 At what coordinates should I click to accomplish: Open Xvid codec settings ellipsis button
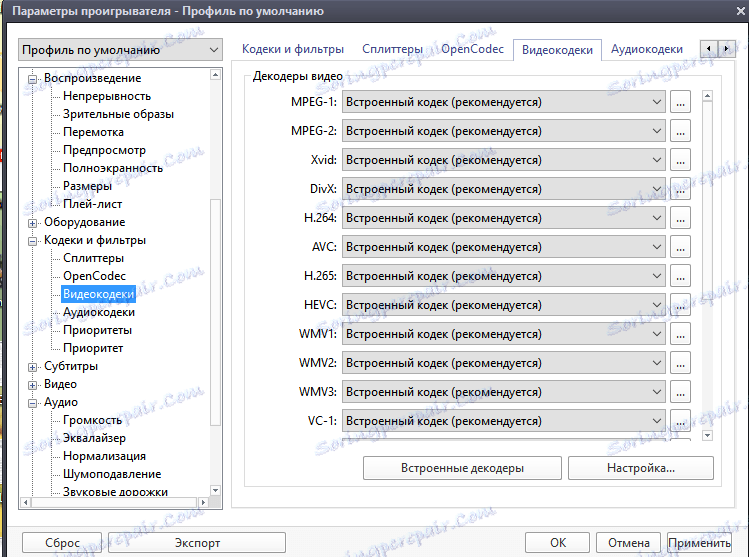[x=680, y=160]
